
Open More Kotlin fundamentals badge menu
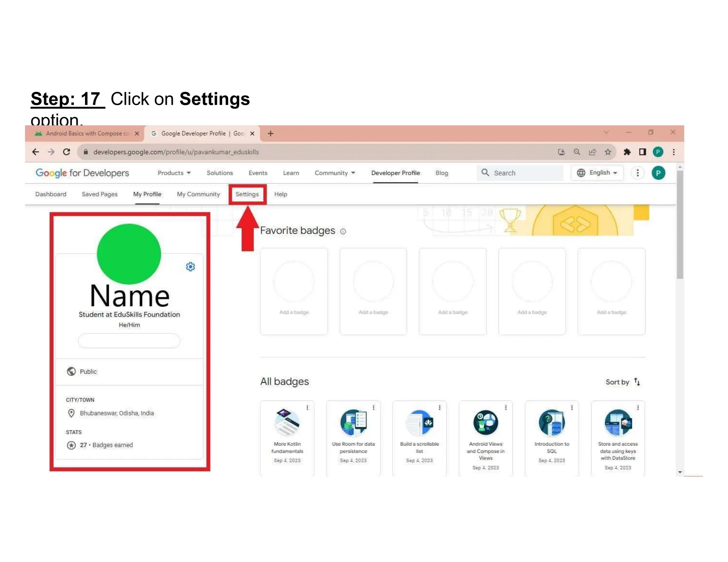tap(307, 408)
